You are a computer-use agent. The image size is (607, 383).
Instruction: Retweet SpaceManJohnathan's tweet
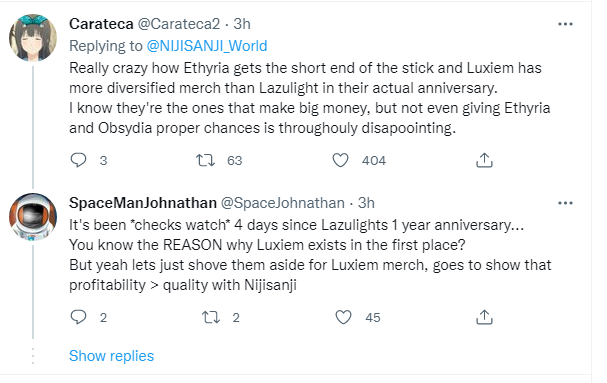pyautogui.click(x=211, y=317)
